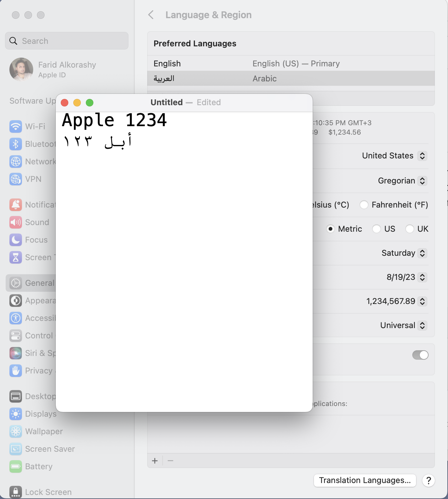The image size is (448, 499).
Task: Click the Arabic text line in document
Action: [x=97, y=141]
